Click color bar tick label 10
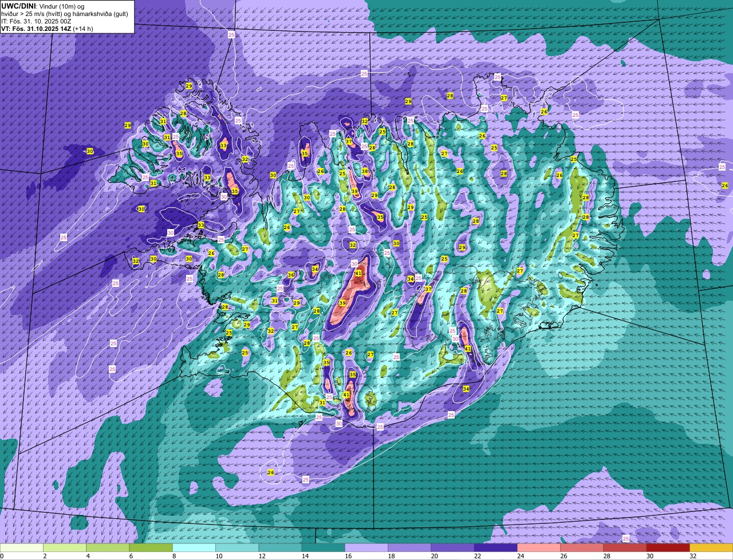The image size is (733, 560). tap(219, 556)
